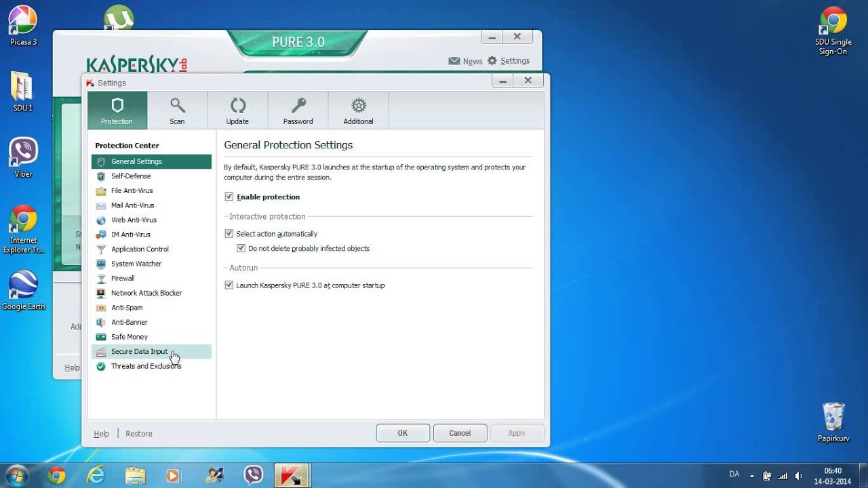
Task: Click the Application Control funnel icon
Action: [101, 249]
